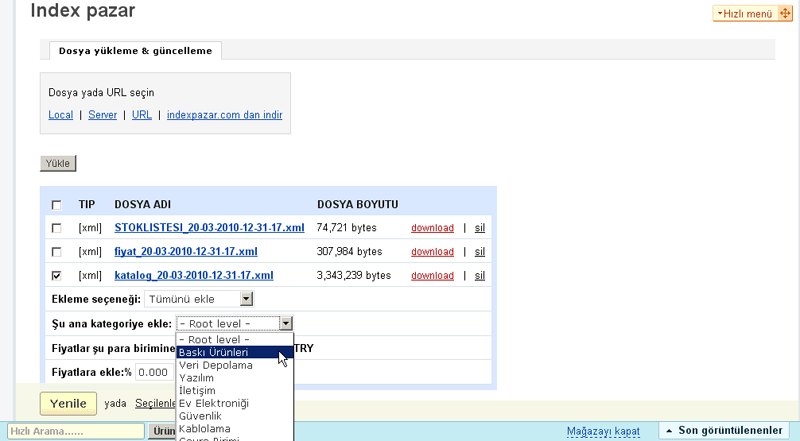Image resolution: width=800 pixels, height=441 pixels.
Task: Download the STOKLISTESI xml file
Action: click(x=432, y=228)
